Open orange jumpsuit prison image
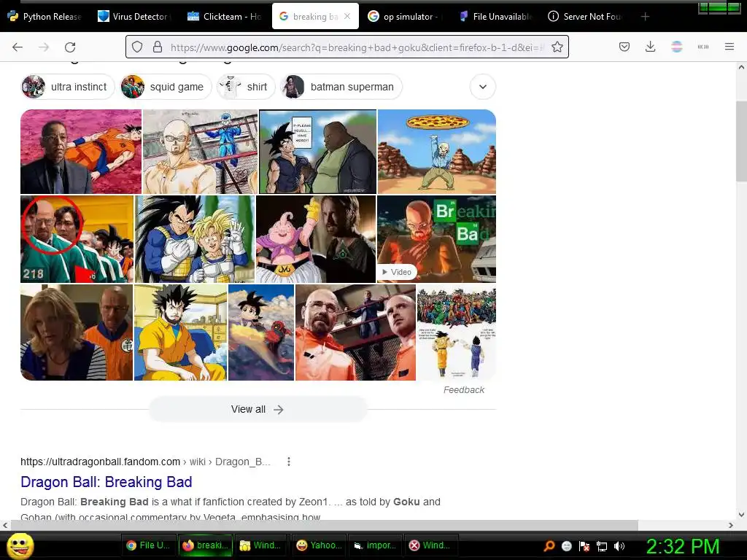 pos(355,332)
